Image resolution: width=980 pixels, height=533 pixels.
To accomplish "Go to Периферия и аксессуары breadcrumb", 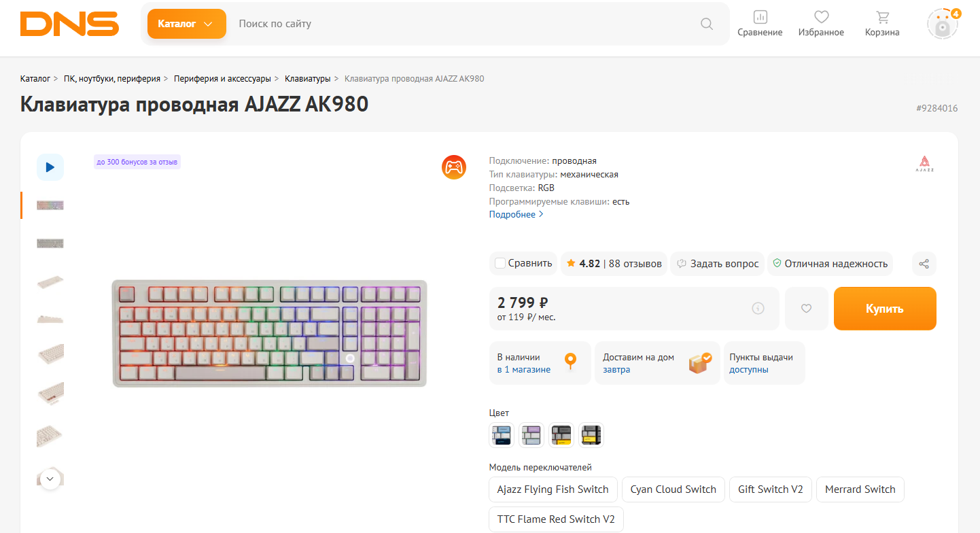I will (x=222, y=79).
